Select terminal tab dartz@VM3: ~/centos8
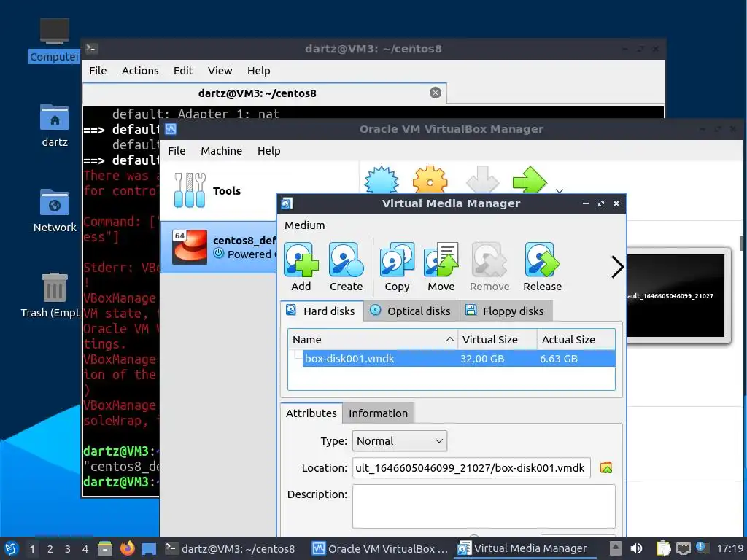Image resolution: width=747 pixels, height=560 pixels. click(264, 93)
